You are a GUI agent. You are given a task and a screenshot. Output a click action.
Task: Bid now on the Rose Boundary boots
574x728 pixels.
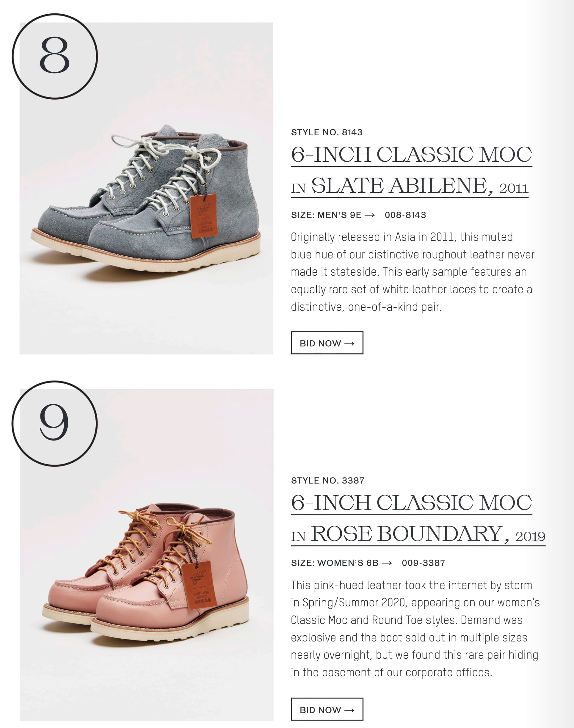point(327,709)
